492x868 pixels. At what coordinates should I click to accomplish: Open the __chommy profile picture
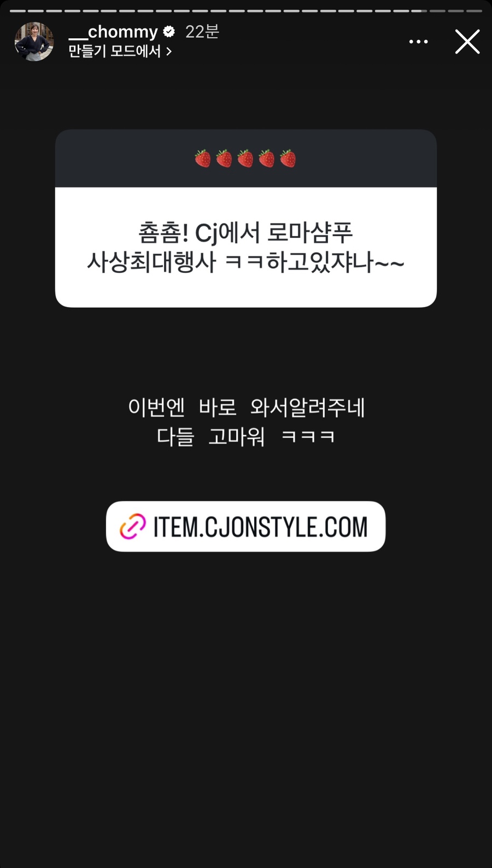coord(34,42)
